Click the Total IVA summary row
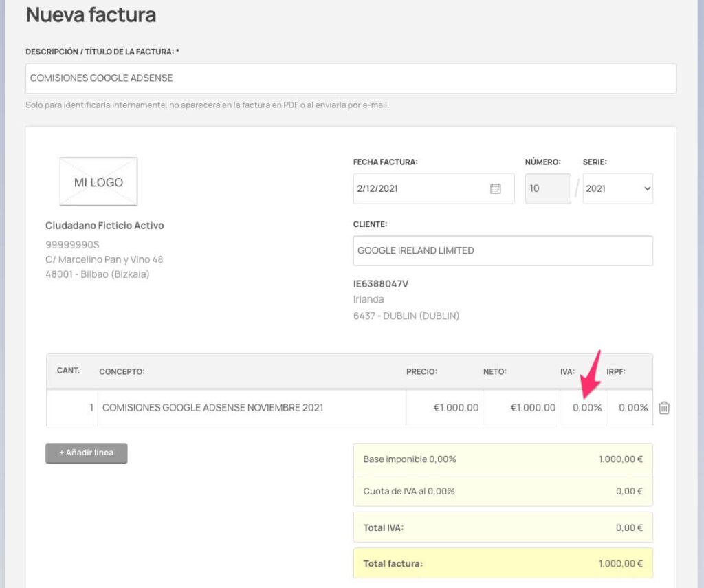Viewport: 704px width, 588px height. 503,527
